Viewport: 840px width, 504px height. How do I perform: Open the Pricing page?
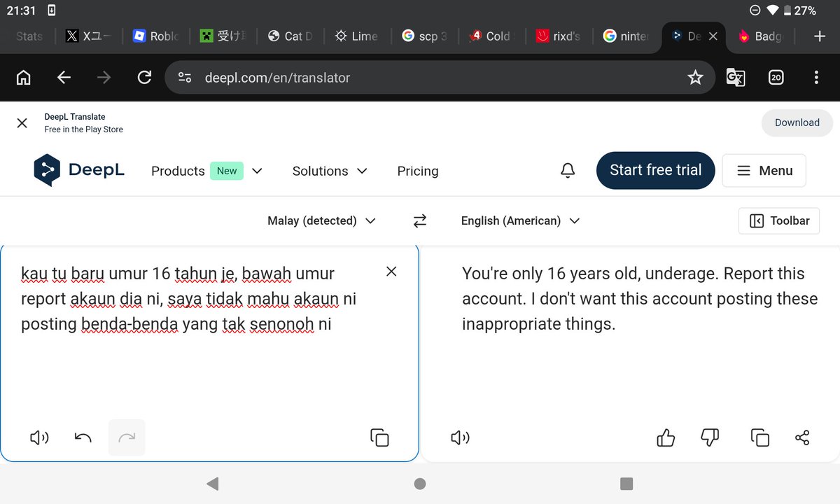[x=418, y=171]
